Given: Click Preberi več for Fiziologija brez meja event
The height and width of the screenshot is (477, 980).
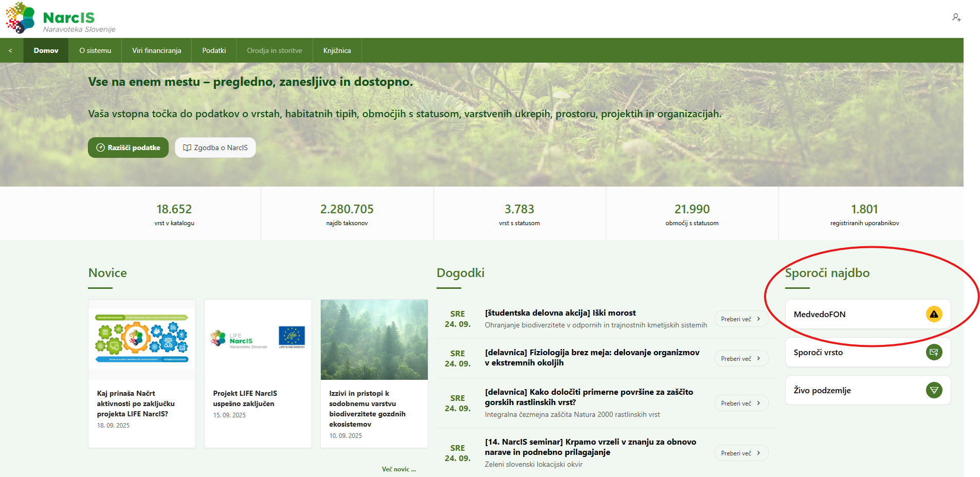Looking at the screenshot, I should pos(741,359).
